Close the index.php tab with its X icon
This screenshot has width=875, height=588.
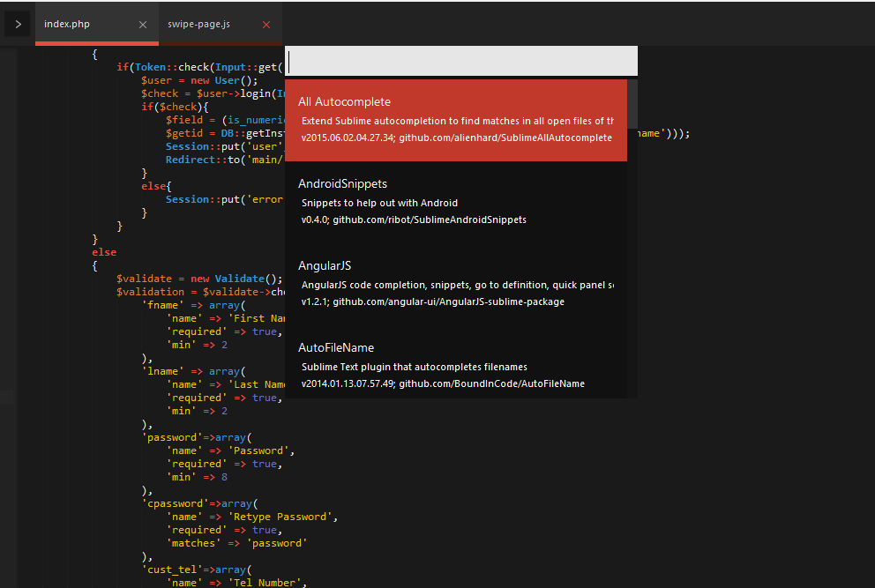(144, 24)
